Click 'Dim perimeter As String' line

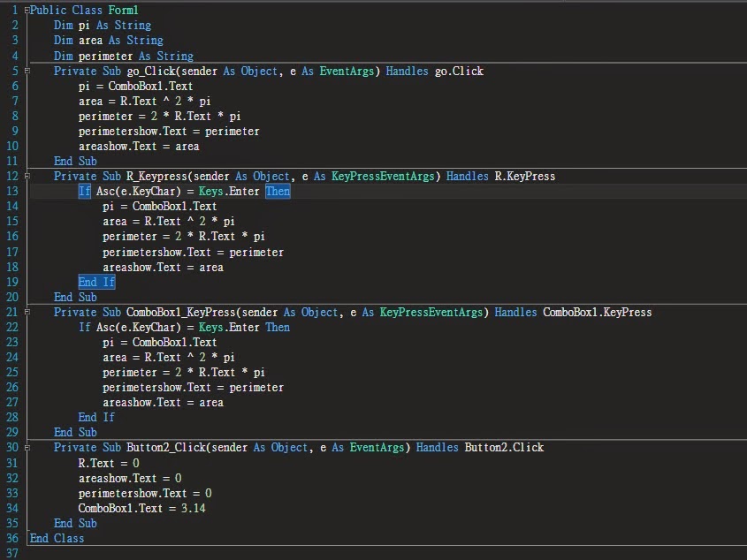click(124, 57)
